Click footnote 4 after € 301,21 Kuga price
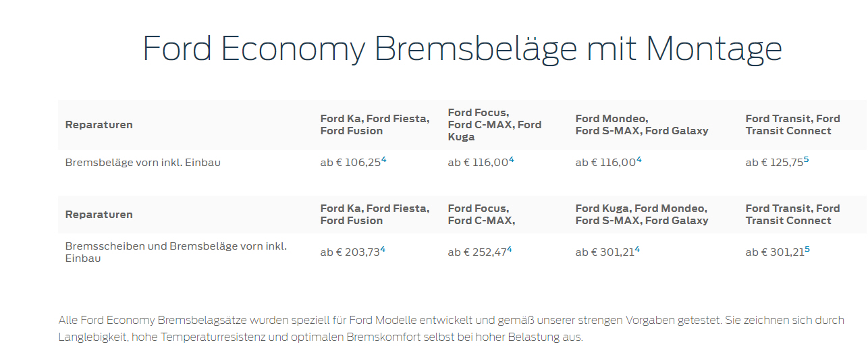The width and height of the screenshot is (868, 359). click(x=637, y=250)
